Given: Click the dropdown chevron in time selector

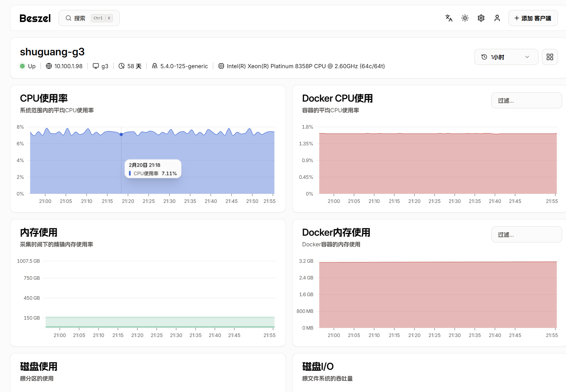Looking at the screenshot, I should pyautogui.click(x=527, y=57).
